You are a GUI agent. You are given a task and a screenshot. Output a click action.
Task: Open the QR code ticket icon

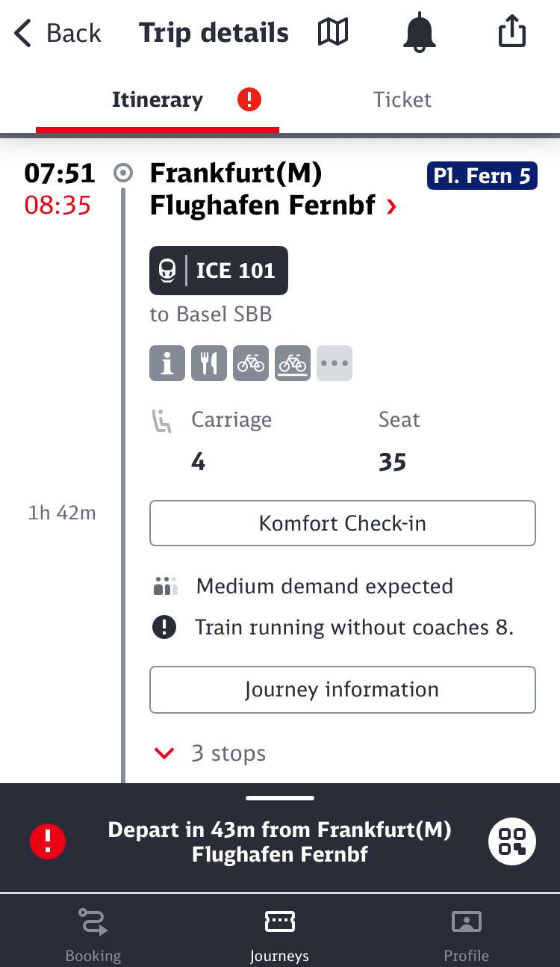(x=512, y=841)
